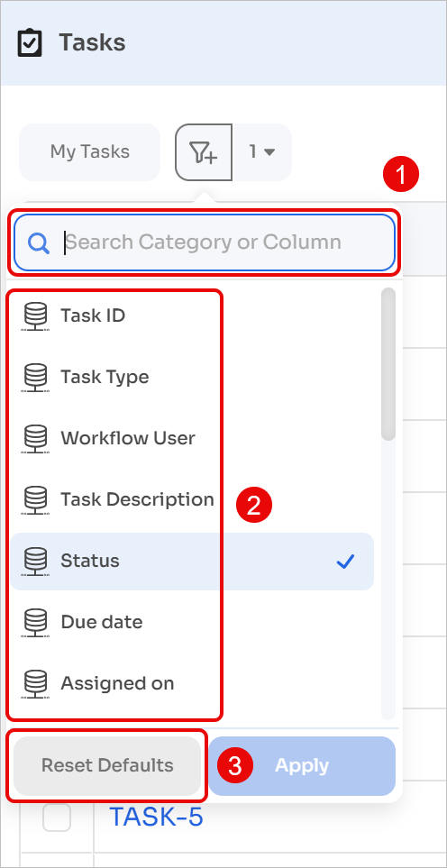Toggle the My Tasks filter

(89, 152)
